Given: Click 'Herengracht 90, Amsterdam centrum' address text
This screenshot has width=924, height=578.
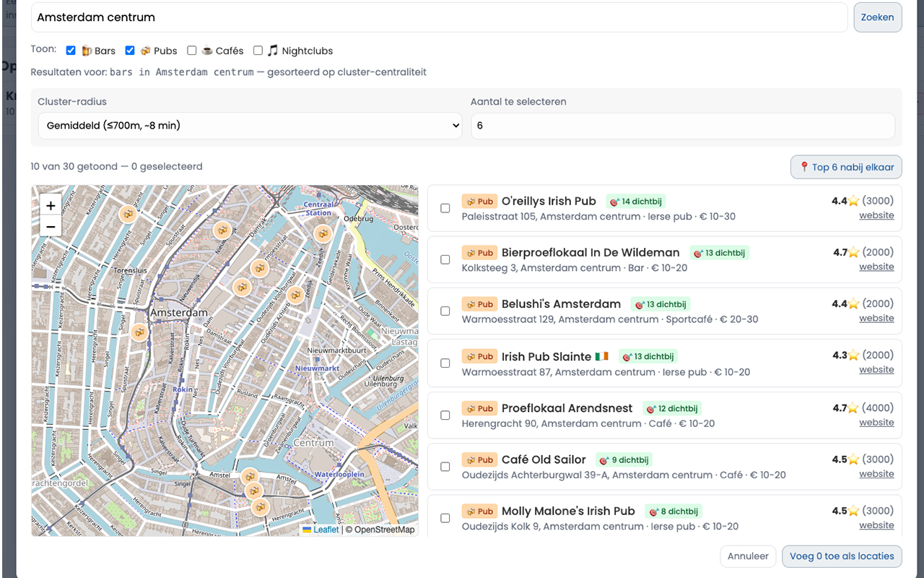Looking at the screenshot, I should [x=552, y=423].
